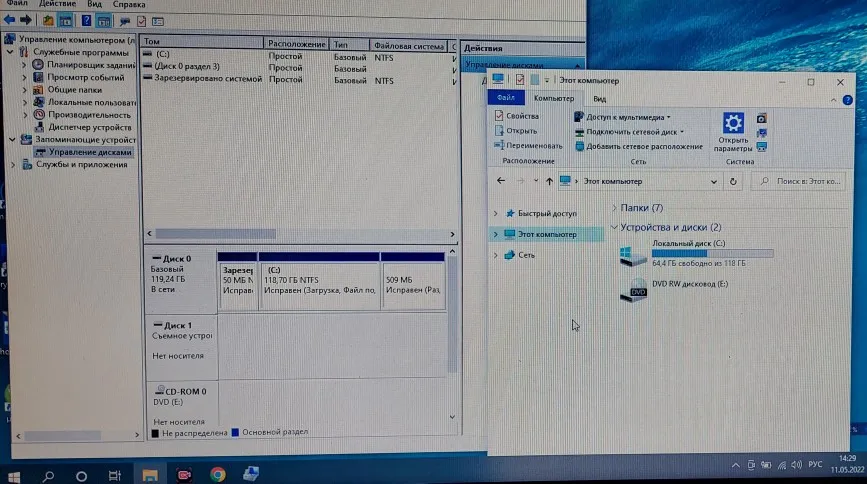
Task: Click Переименовать in Explorer ribbon
Action: 528,145
